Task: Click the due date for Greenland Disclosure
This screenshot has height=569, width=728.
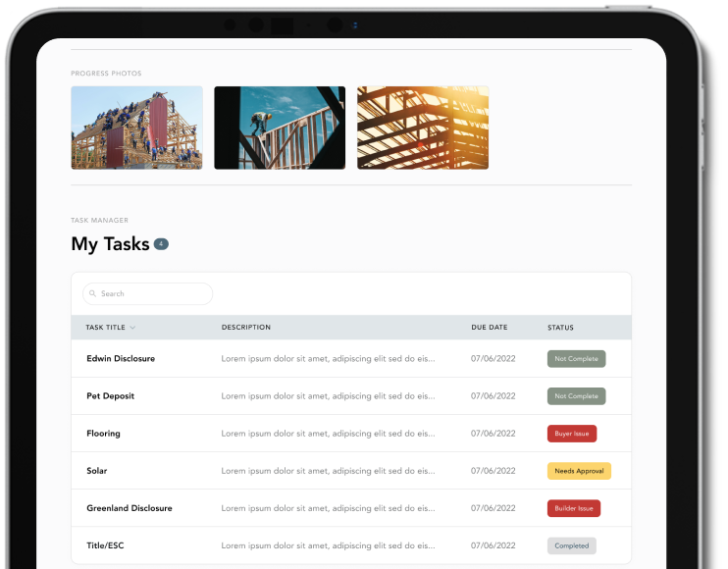Action: pos(494,508)
